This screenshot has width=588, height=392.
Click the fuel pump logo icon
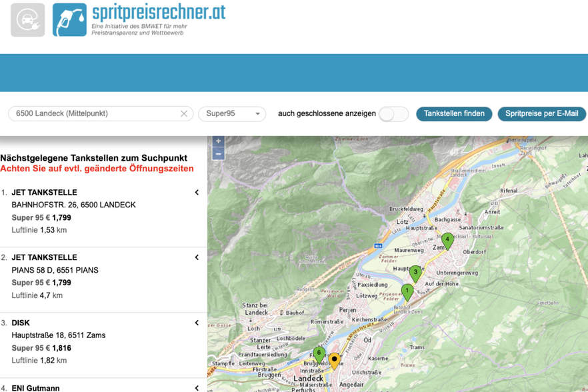pyautogui.click(x=69, y=20)
